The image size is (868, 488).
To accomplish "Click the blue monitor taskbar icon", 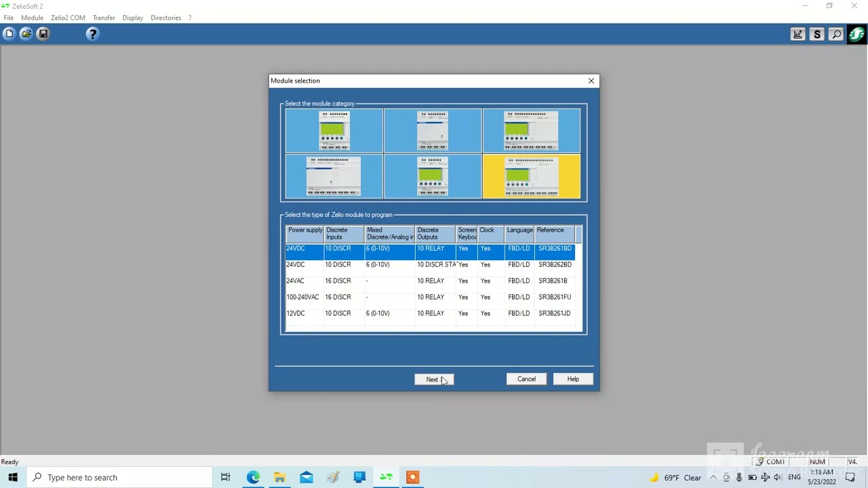I will [359, 477].
